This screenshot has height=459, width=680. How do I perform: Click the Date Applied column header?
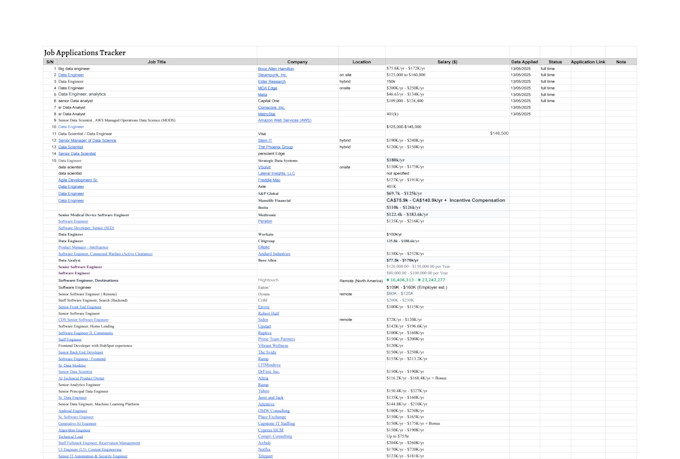click(x=524, y=62)
